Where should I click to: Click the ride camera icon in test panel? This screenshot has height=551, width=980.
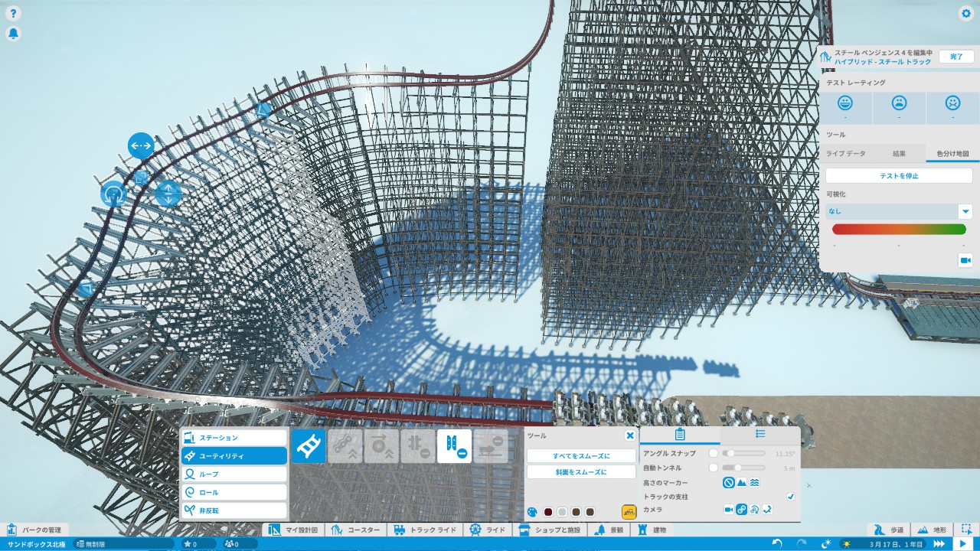click(965, 260)
